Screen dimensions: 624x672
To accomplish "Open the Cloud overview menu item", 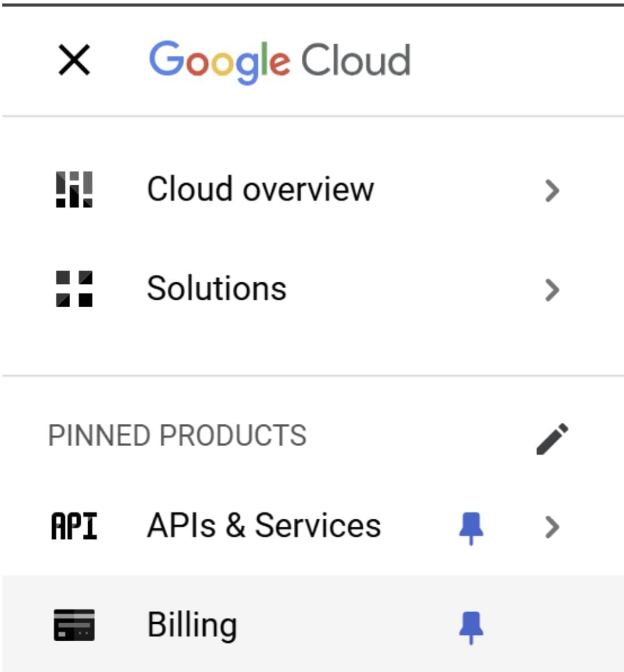I will click(x=260, y=189).
